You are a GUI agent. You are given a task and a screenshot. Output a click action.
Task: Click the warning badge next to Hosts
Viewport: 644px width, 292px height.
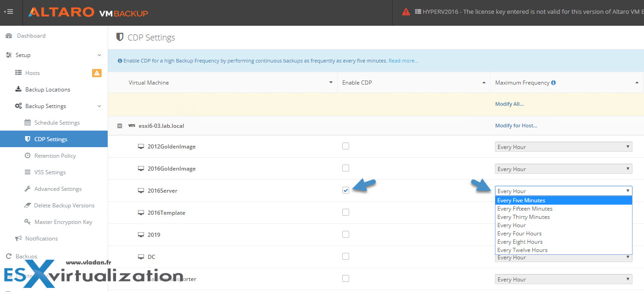tap(97, 73)
